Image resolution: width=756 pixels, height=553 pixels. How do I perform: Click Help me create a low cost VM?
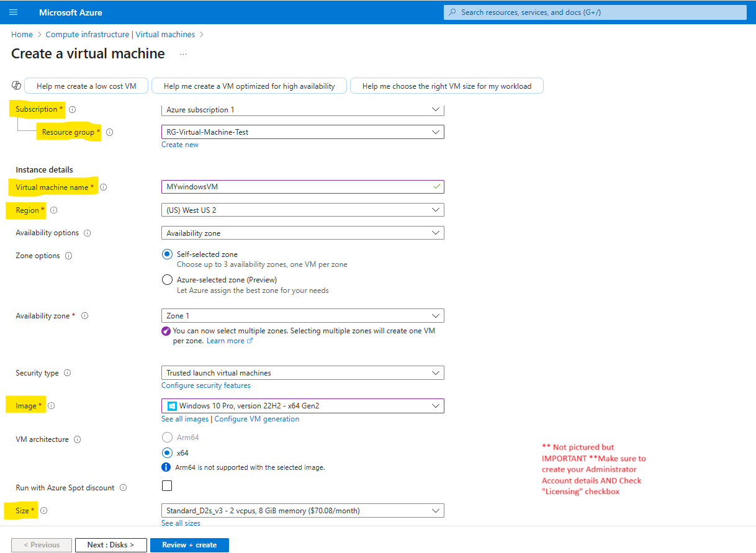pos(86,86)
